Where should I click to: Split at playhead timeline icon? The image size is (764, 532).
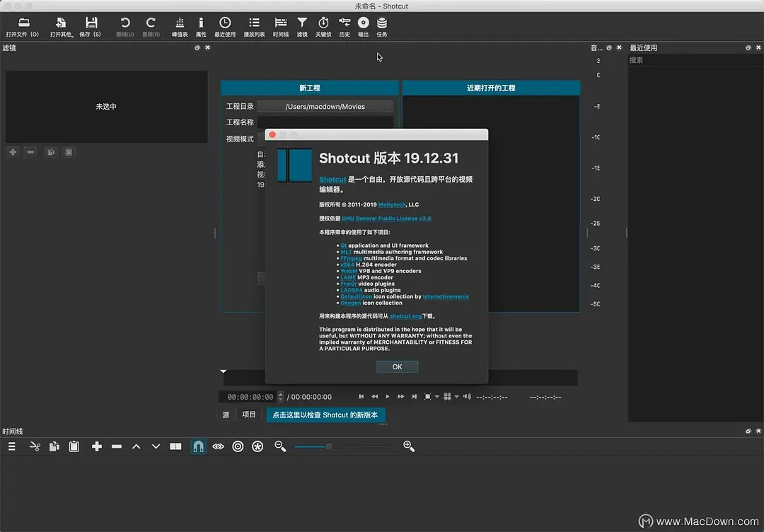(x=175, y=446)
